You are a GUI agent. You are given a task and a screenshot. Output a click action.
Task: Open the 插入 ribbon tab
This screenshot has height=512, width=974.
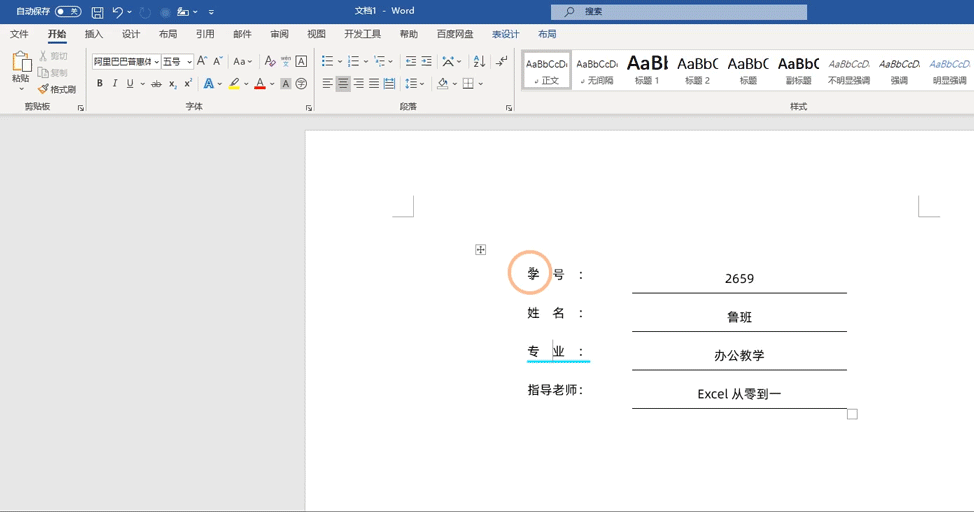click(94, 34)
